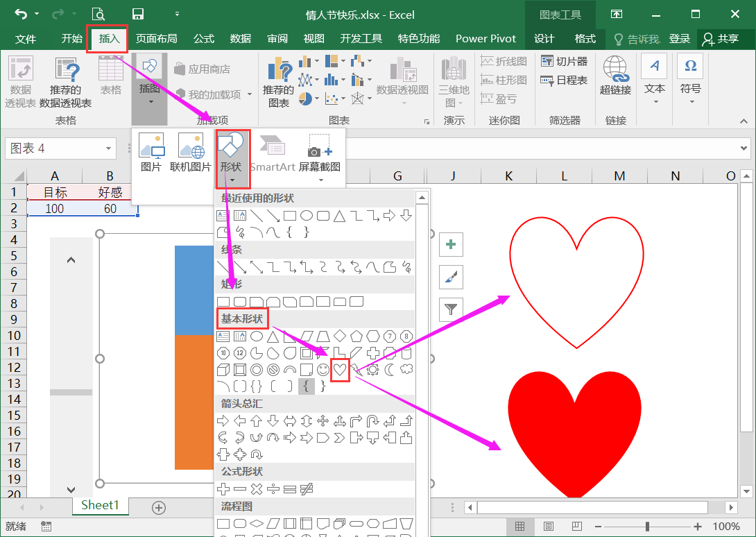Click the filled red heart shape
The width and height of the screenshot is (756, 537).
click(575, 433)
